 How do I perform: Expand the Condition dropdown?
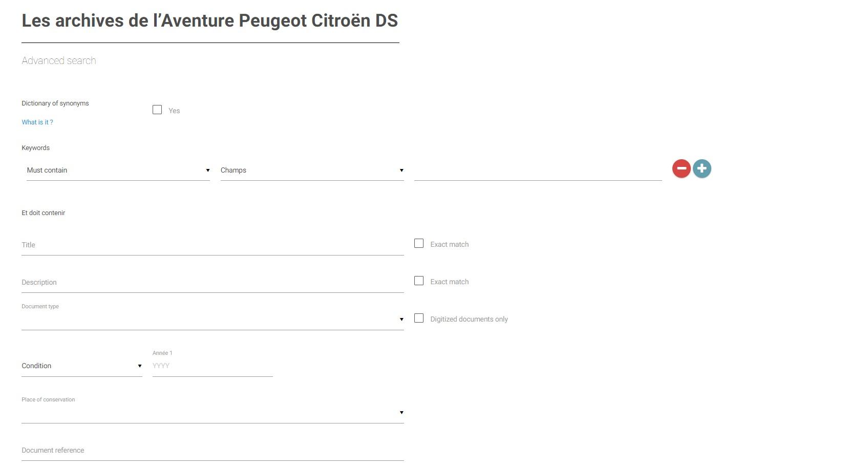[81, 366]
